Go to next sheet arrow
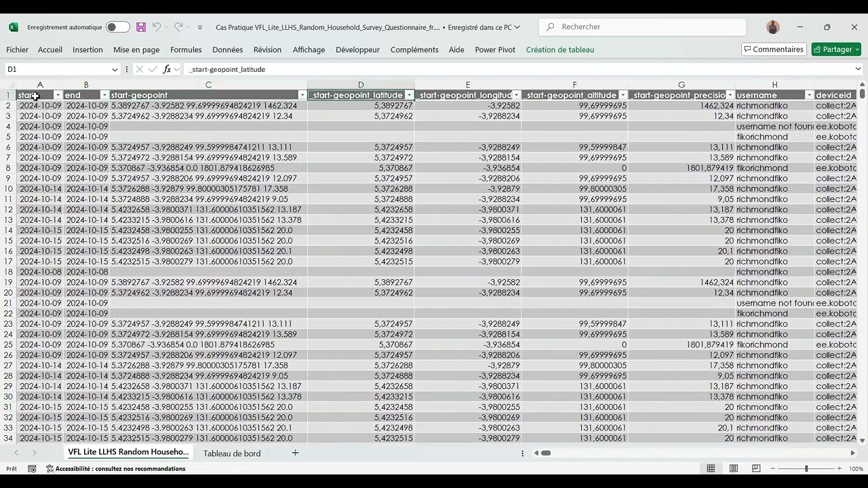The width and height of the screenshot is (868, 488). click(x=34, y=453)
